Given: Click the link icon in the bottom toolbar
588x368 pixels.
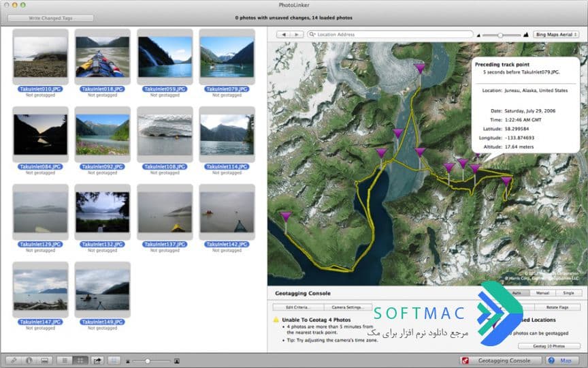Looking at the screenshot, I should pos(14,361).
